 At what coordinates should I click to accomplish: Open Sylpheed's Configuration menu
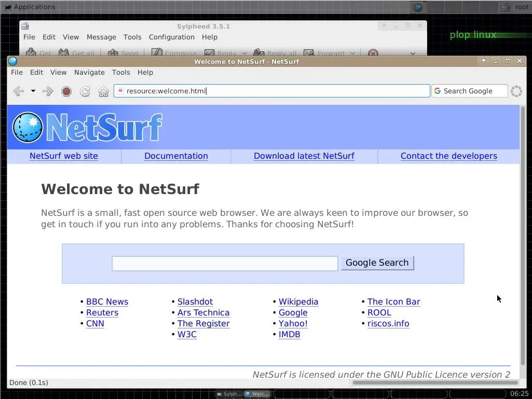click(x=172, y=37)
